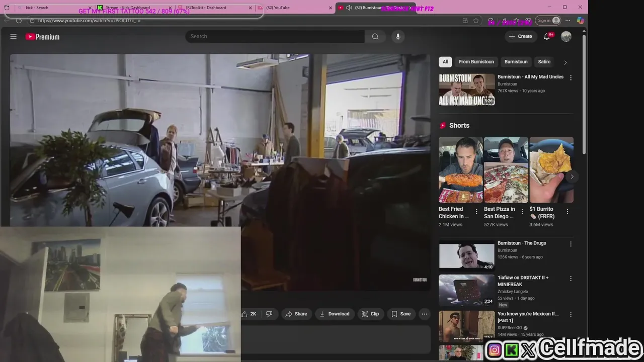The height and width of the screenshot is (362, 644).
Task: Click the Shorts section logo icon
Action: click(443, 126)
